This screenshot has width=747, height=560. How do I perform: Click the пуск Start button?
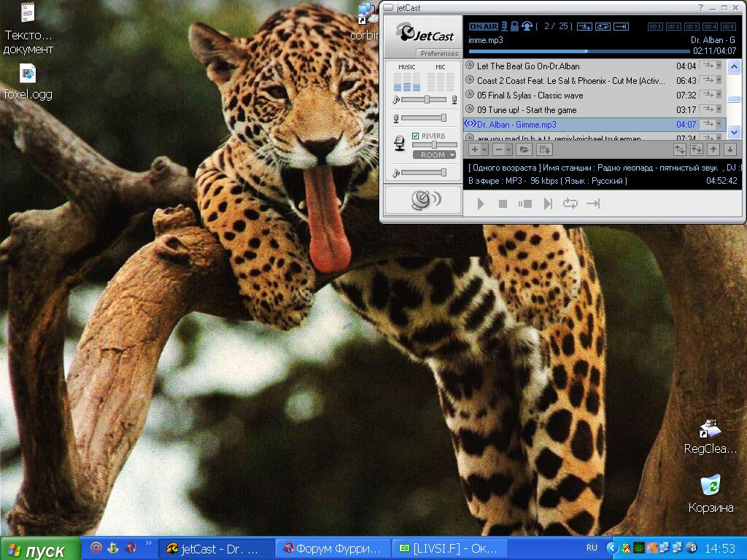coord(40,550)
